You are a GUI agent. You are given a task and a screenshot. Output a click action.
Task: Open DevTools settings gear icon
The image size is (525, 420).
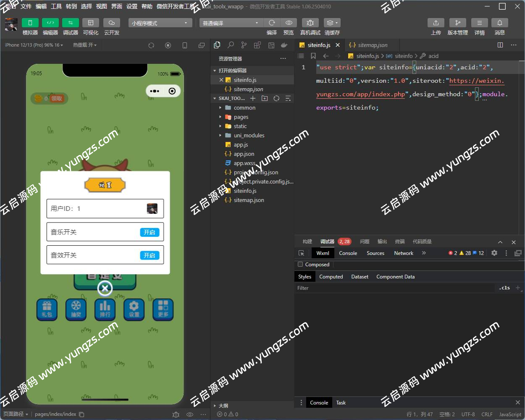click(x=494, y=253)
